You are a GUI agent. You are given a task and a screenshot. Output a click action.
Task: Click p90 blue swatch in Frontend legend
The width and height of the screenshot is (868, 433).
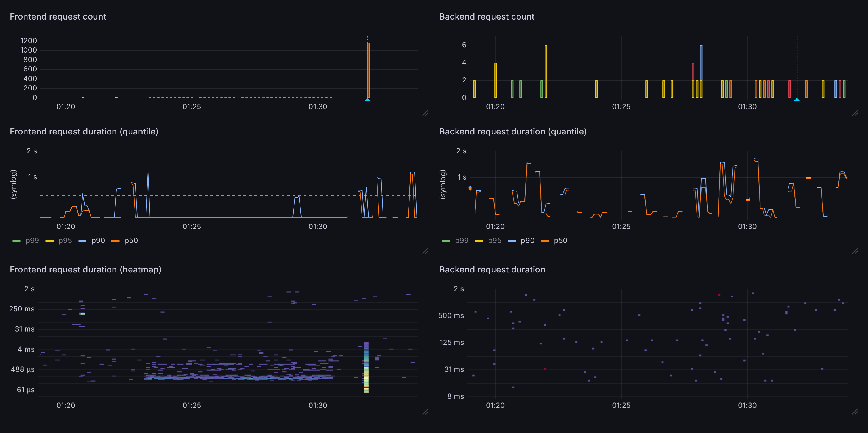click(83, 241)
